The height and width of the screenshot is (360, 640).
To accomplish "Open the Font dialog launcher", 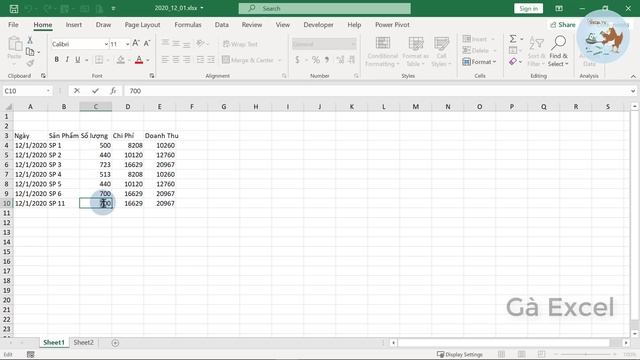I will [152, 76].
